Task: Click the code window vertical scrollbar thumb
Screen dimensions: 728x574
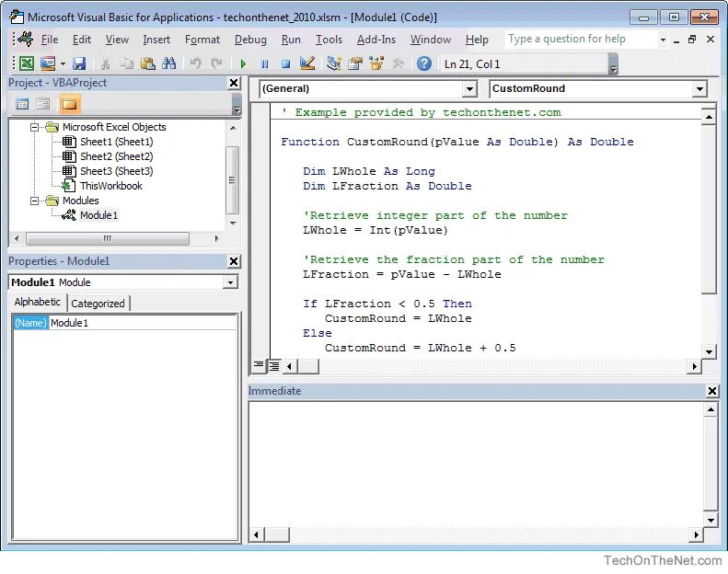Action: pos(709,209)
